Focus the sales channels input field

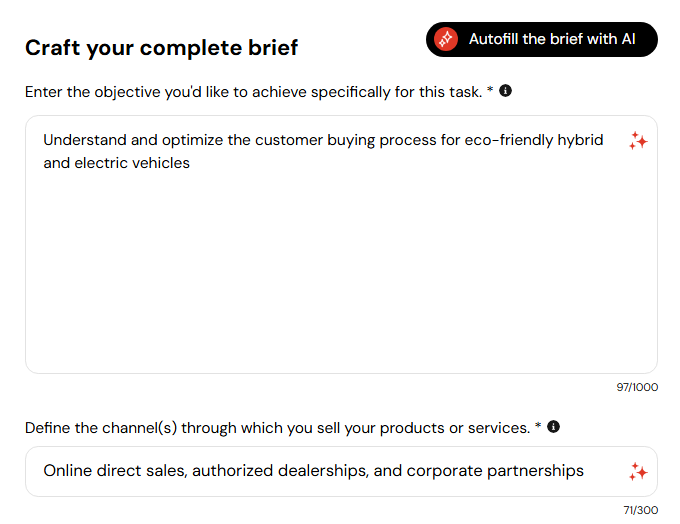tap(341, 472)
